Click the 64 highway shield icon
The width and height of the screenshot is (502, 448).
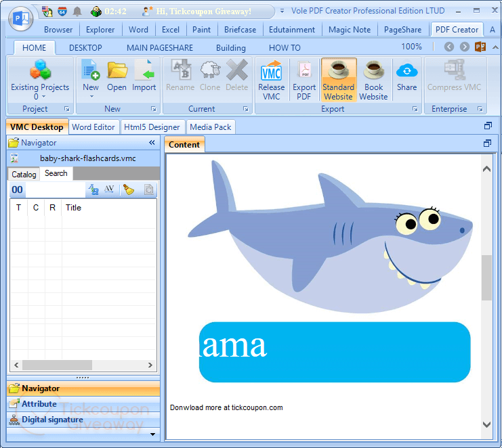[x=62, y=12]
